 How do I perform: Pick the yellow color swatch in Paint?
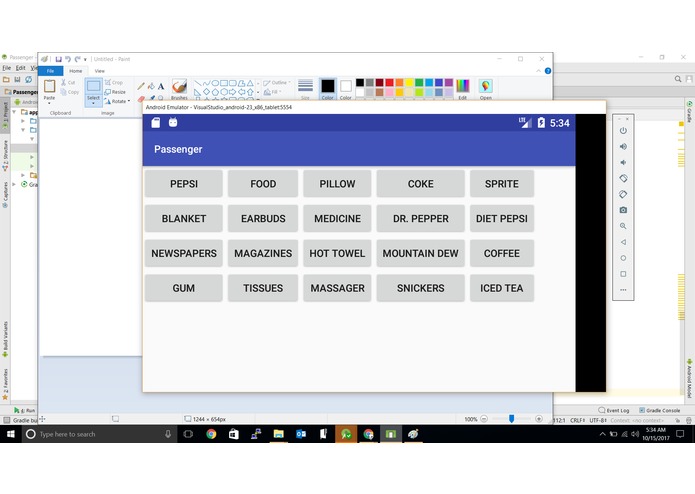409,82
